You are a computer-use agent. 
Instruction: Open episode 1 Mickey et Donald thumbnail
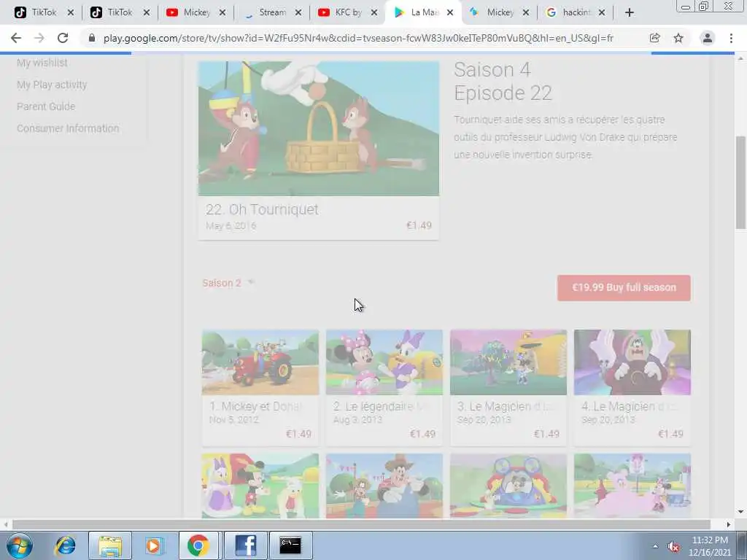[260, 362]
